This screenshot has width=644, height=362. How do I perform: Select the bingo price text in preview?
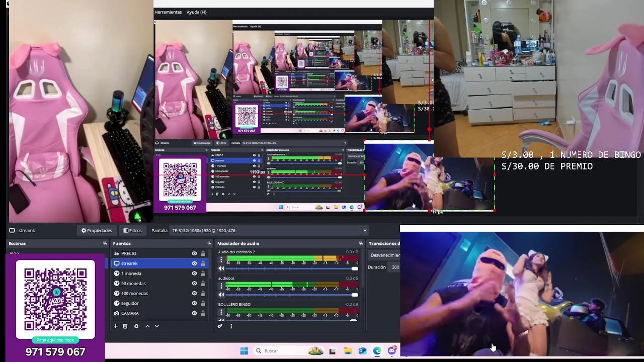tap(571, 160)
